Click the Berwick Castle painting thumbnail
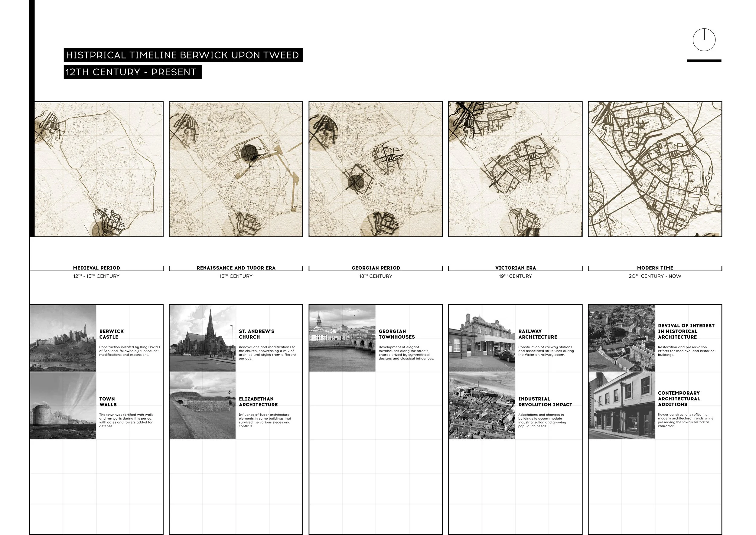The image size is (756, 535). 63,338
